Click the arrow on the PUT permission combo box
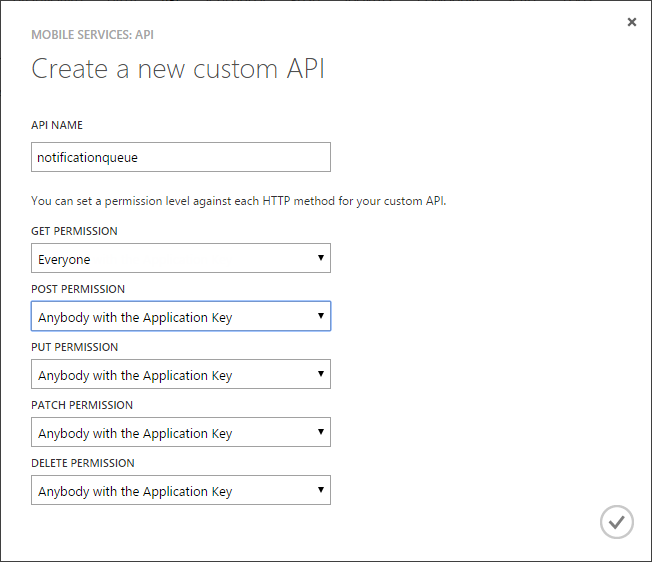Viewport: 652px width, 562px height. [320, 374]
